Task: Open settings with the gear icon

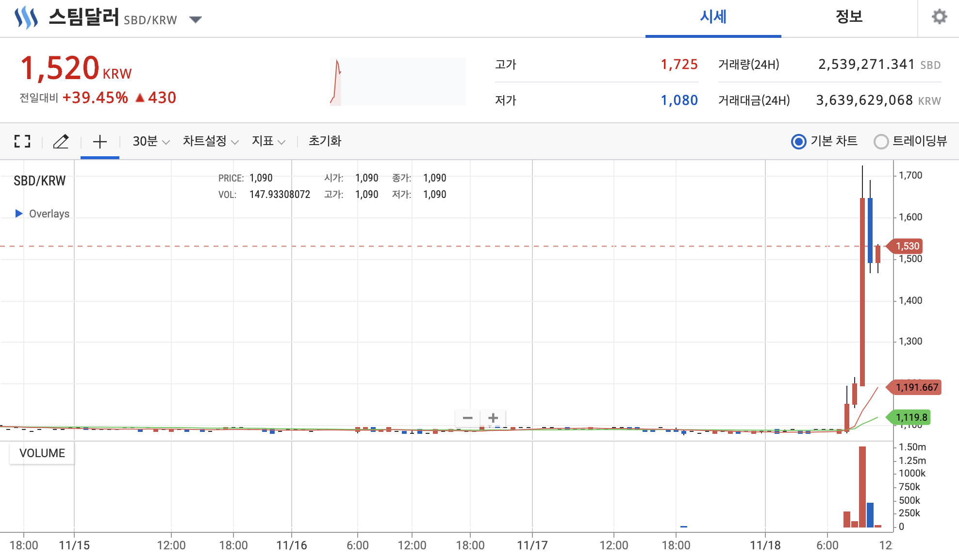Action: tap(939, 17)
